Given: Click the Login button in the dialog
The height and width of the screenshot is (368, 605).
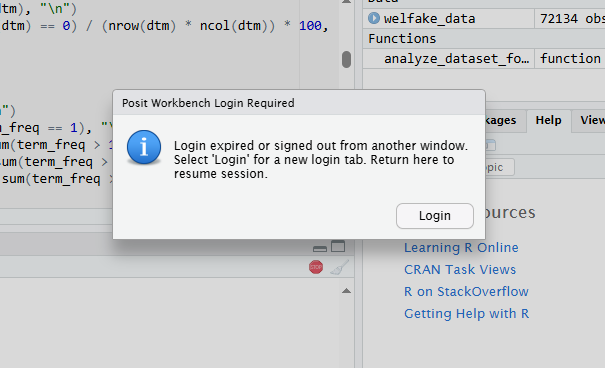Looking at the screenshot, I should (x=434, y=216).
